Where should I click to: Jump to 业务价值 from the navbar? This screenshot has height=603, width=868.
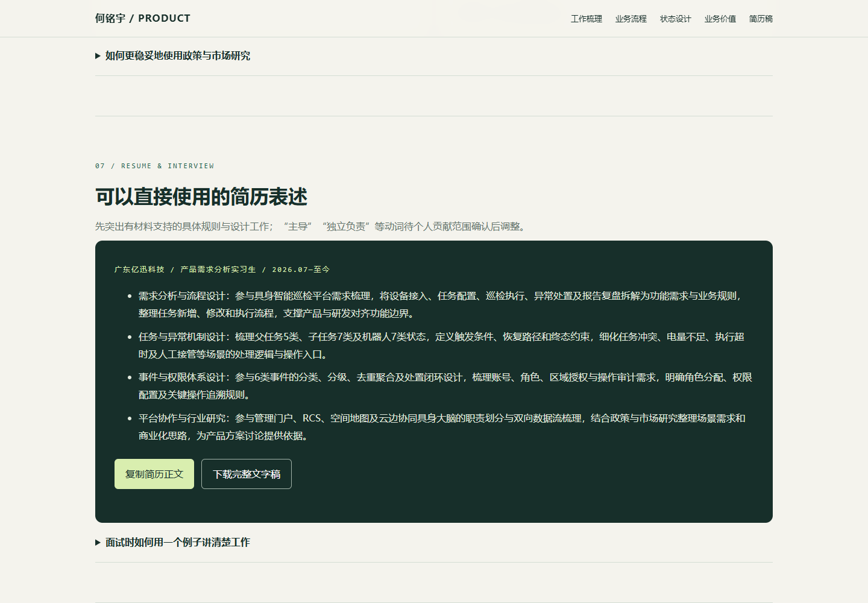pyautogui.click(x=720, y=19)
